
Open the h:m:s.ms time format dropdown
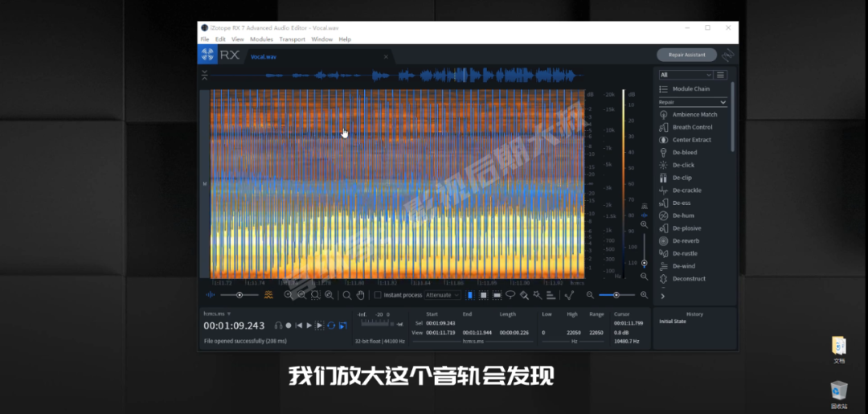217,314
